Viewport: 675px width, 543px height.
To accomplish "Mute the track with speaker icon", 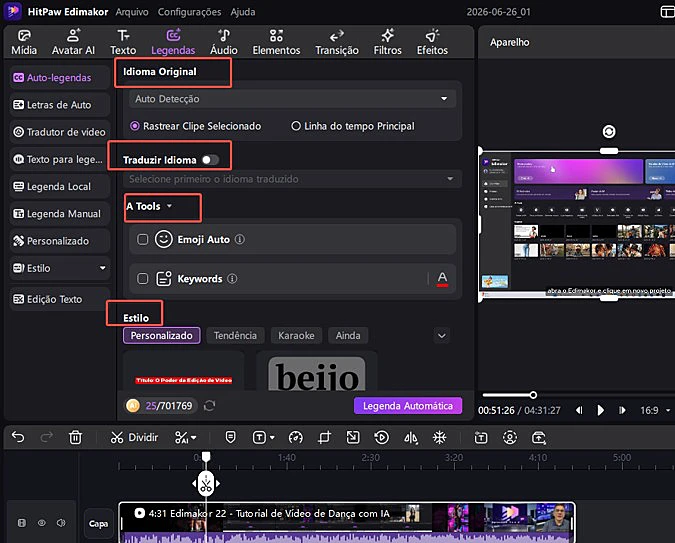I will pyautogui.click(x=61, y=523).
